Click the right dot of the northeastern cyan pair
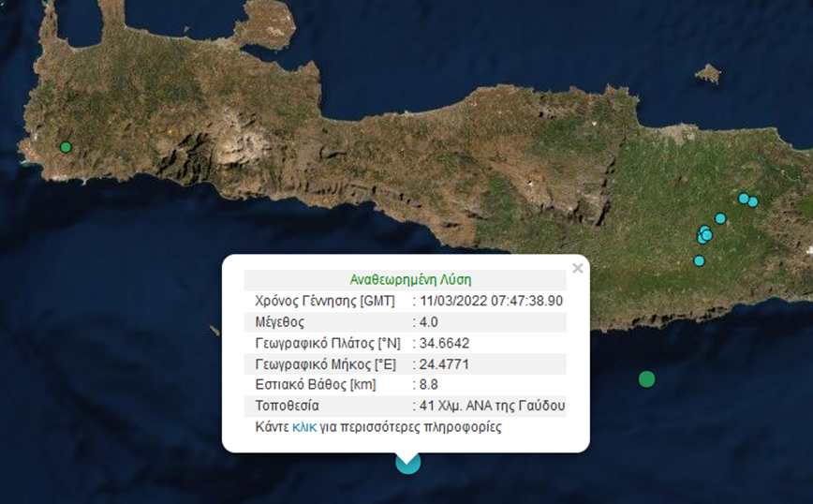This screenshot has height=504, width=813. (x=753, y=201)
